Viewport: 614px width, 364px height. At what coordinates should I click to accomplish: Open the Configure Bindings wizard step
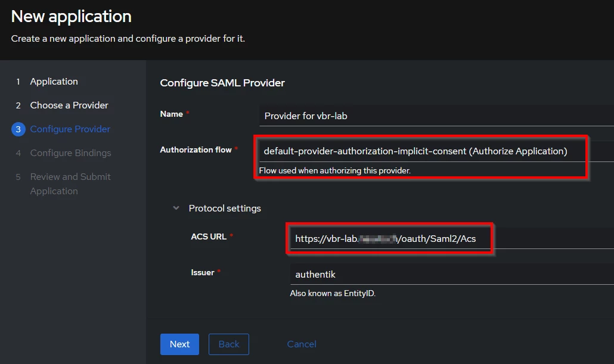70,153
